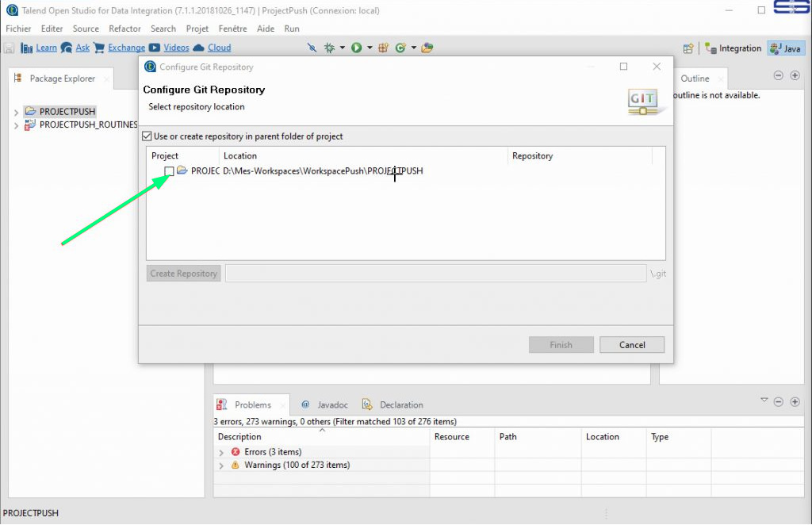This screenshot has width=812, height=525.
Task: Expand PROJECTPUSH_ROUTINES tree node
Action: 16,126
